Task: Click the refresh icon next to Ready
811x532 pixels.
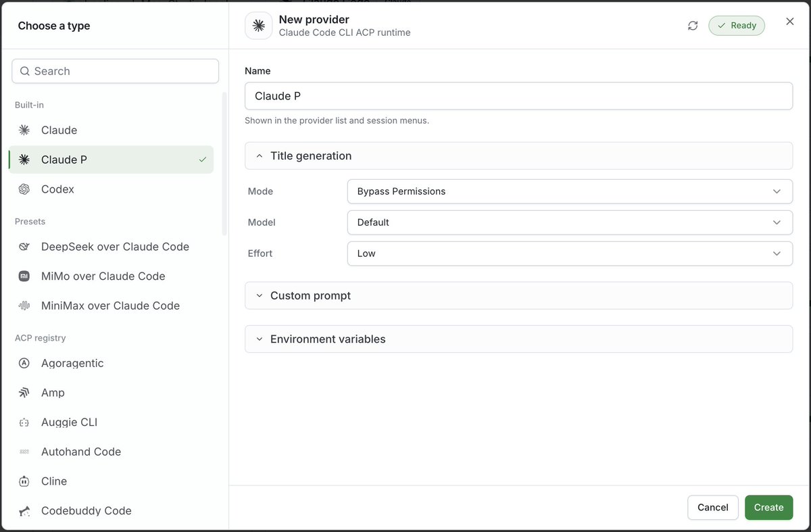Action: [693, 26]
